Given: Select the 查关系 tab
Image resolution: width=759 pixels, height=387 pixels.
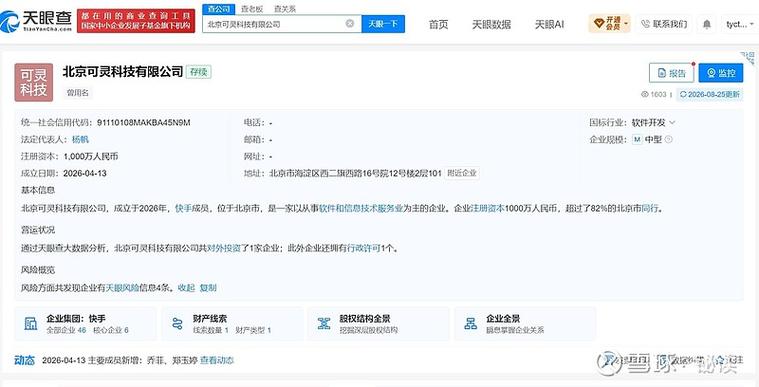Looking at the screenshot, I should (285, 9).
